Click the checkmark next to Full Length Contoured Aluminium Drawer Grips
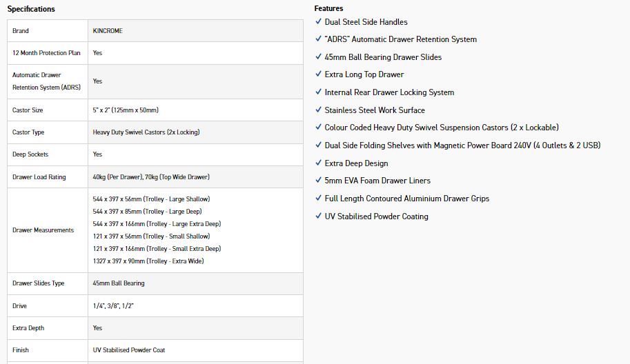Viewport: 630px width, 364px height. click(x=318, y=199)
